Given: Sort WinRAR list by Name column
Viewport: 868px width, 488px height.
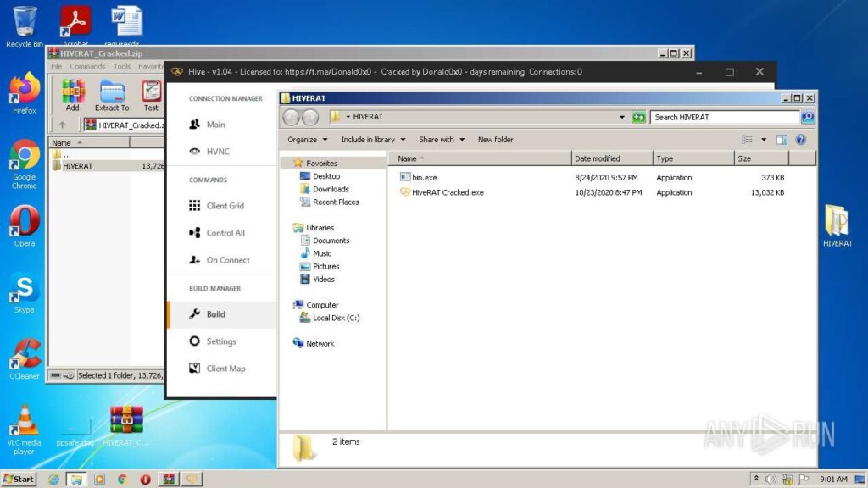Looking at the screenshot, I should pyautogui.click(x=89, y=142).
